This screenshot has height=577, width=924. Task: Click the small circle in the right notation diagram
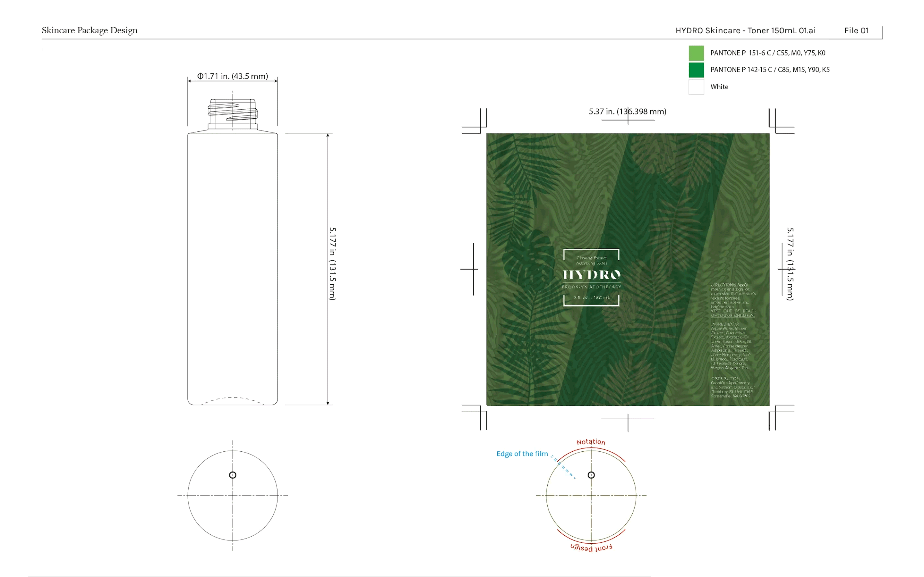coord(591,475)
